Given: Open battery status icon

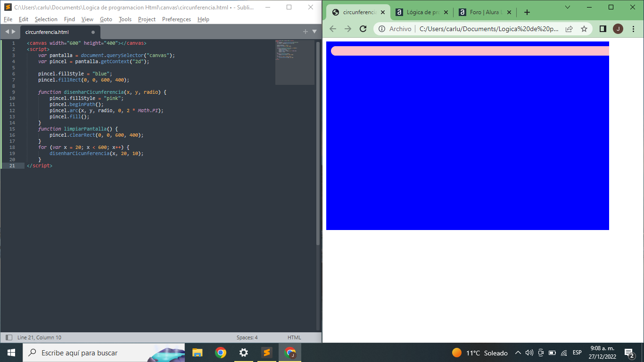Looking at the screenshot, I should 552,353.
